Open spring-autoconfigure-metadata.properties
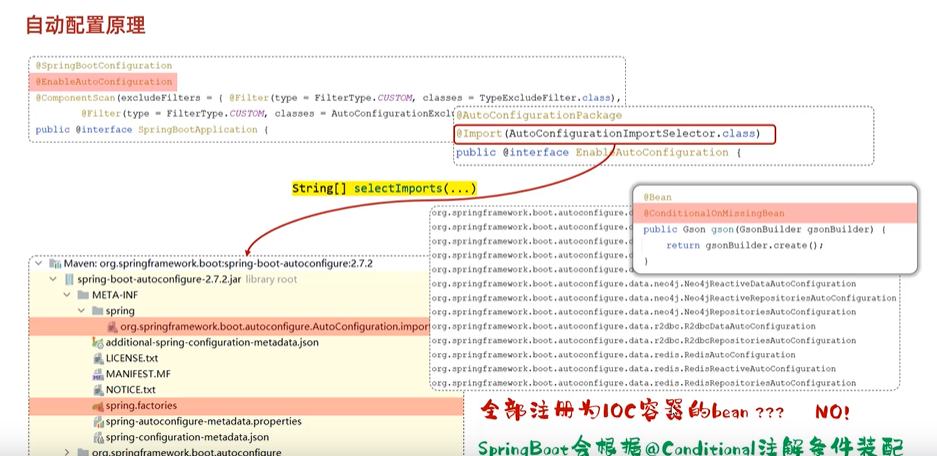 pos(204,421)
